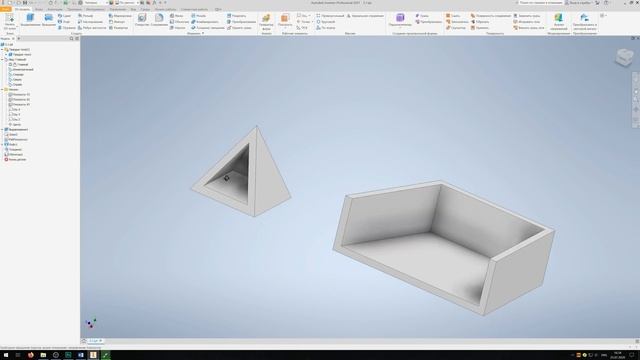Select the Extrude (Выдавливание) tool
The height and width of the screenshot is (360, 640).
(30, 20)
